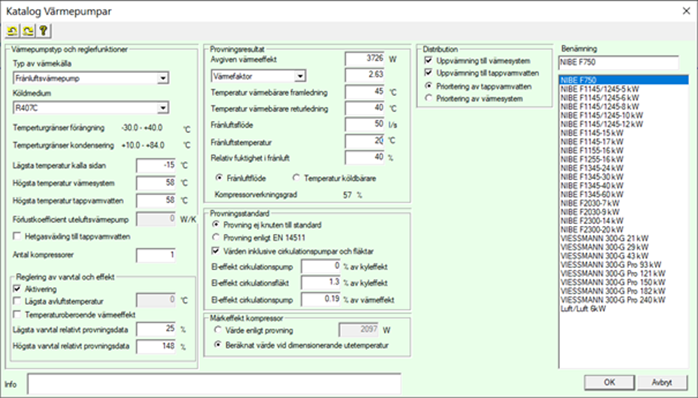Select NIBE F1345-24 kW entry

pyautogui.click(x=623, y=168)
